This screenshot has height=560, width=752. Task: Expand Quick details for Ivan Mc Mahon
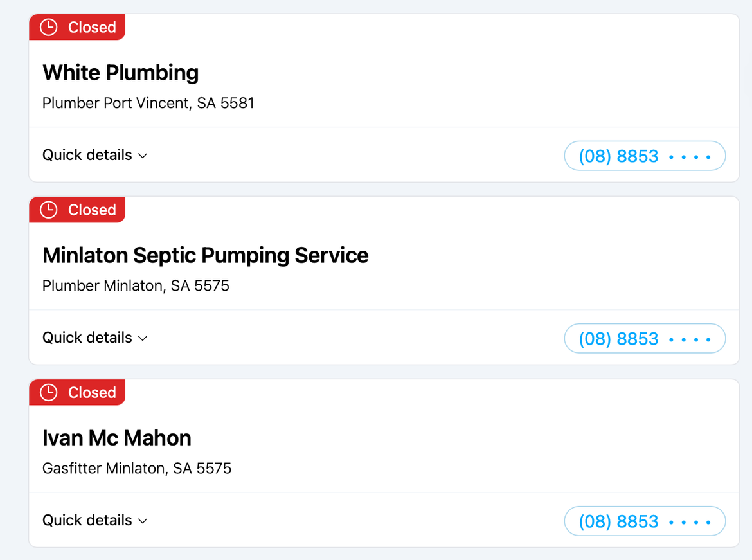87,520
